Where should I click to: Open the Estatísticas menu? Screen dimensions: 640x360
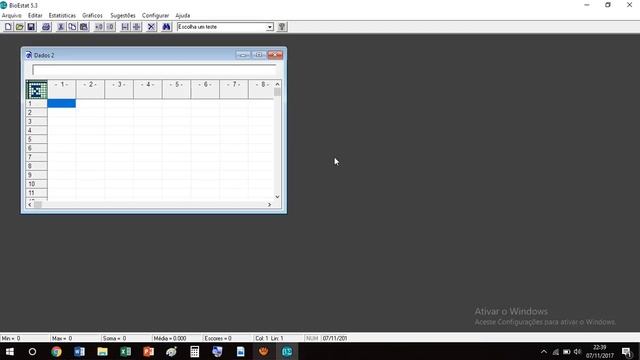coord(62,16)
